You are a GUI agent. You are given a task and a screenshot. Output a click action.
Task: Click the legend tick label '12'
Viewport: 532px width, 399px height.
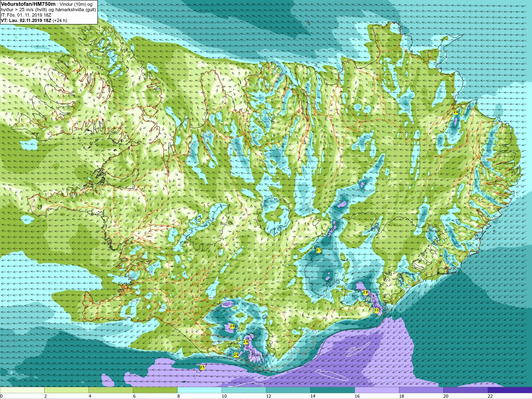pos(268,396)
